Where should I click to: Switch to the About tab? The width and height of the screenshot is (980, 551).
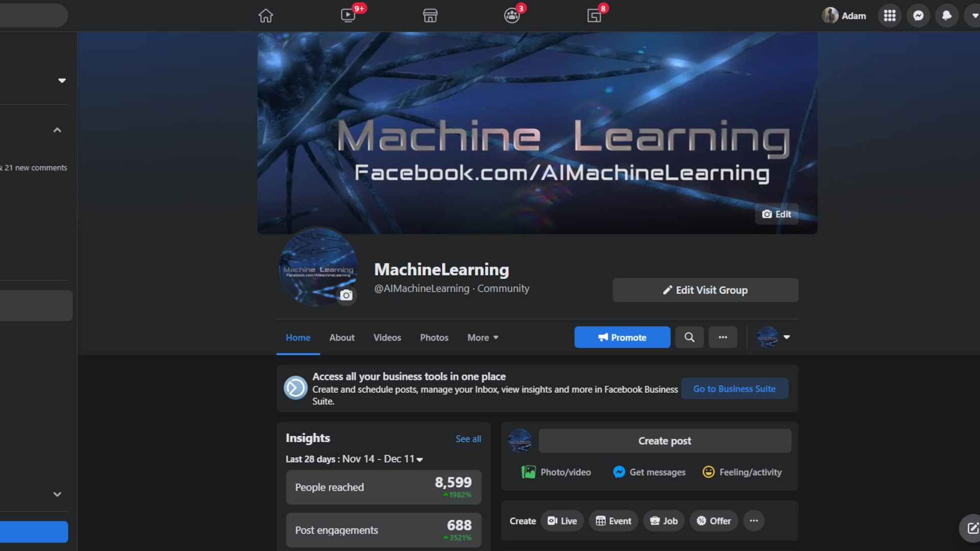pyautogui.click(x=341, y=337)
